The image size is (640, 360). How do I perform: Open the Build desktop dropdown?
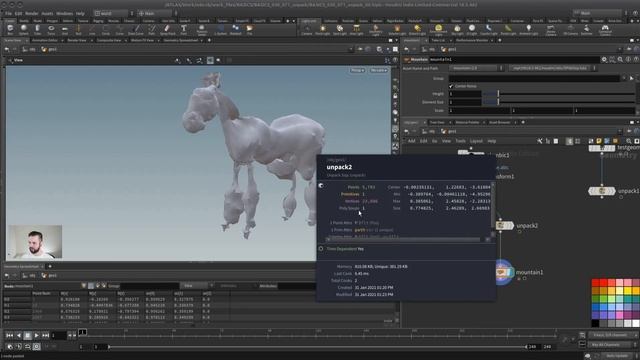point(113,13)
